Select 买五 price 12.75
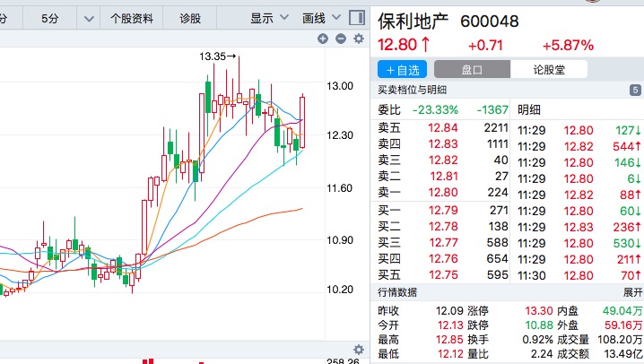This screenshot has width=644, height=364. click(443, 275)
